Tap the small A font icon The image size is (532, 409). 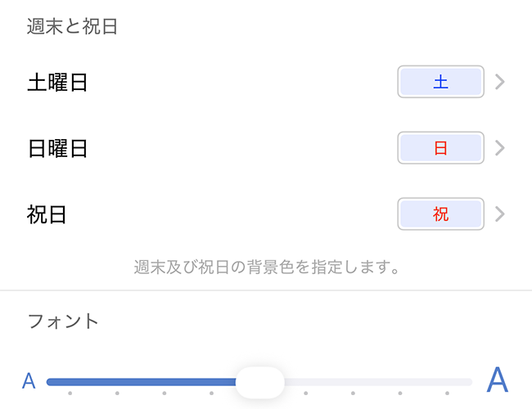click(29, 381)
